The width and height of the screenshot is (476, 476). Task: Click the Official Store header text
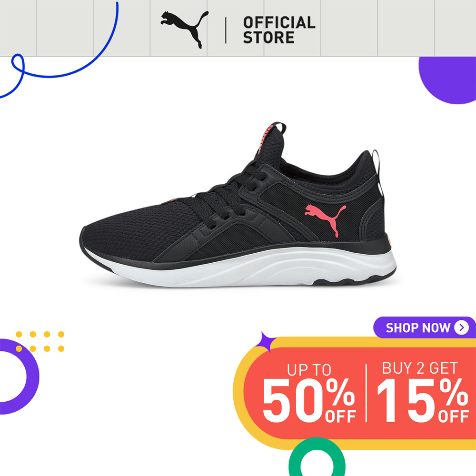(279, 30)
